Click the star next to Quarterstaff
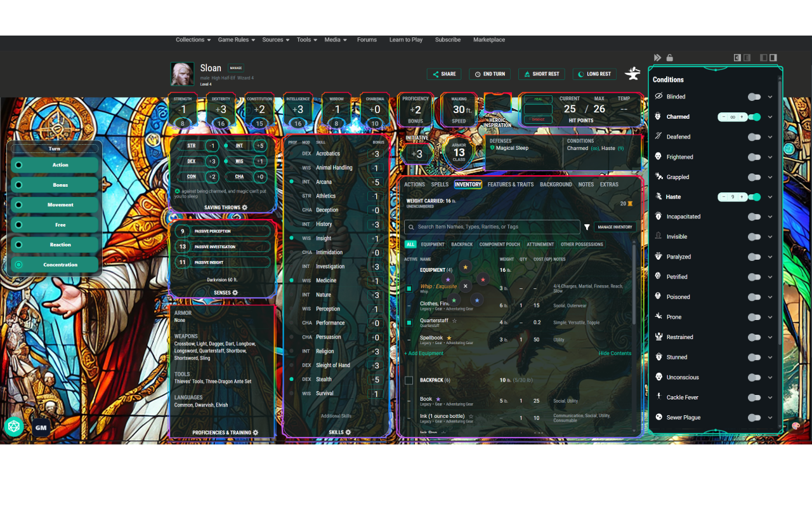Viewport: 812px width, 508px height. pyautogui.click(x=454, y=321)
